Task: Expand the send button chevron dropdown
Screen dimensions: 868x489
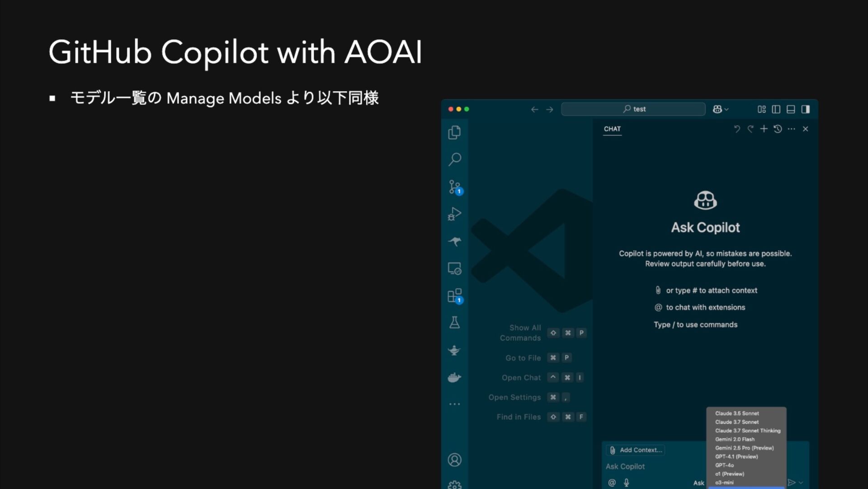Action: click(x=801, y=483)
